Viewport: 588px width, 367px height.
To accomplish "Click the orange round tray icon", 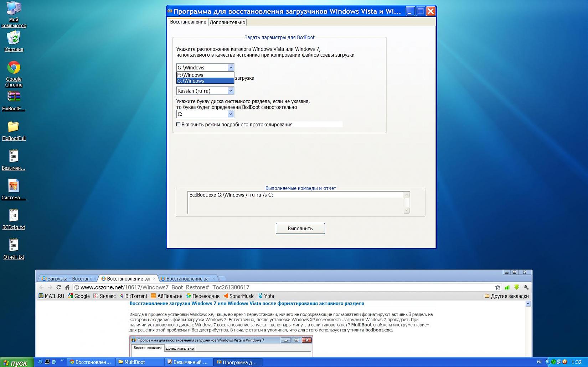I will (x=564, y=362).
